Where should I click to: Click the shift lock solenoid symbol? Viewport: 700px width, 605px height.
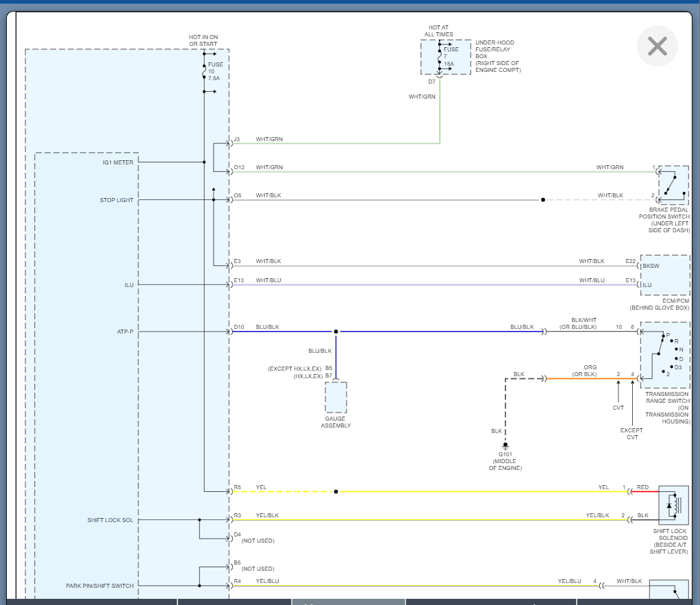(x=673, y=506)
